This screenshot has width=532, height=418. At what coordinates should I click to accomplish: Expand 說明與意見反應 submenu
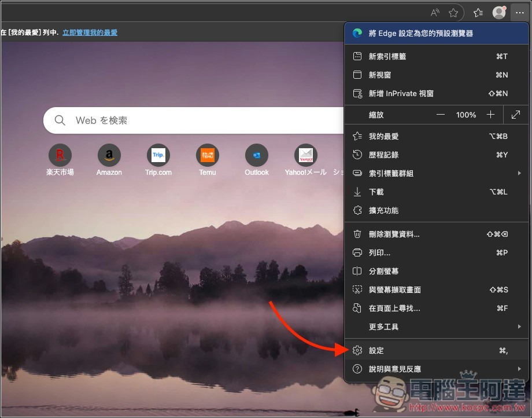[437, 369]
